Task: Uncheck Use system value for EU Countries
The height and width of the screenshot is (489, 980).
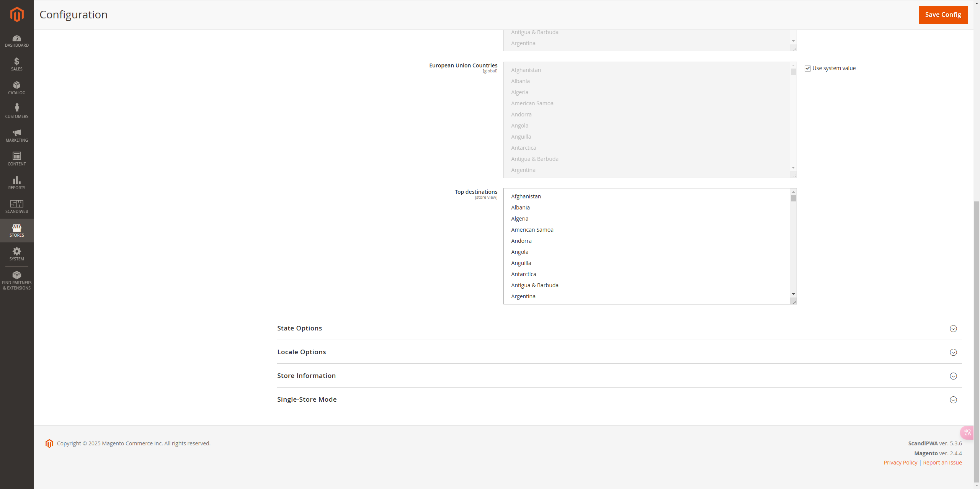Action: 808,69
